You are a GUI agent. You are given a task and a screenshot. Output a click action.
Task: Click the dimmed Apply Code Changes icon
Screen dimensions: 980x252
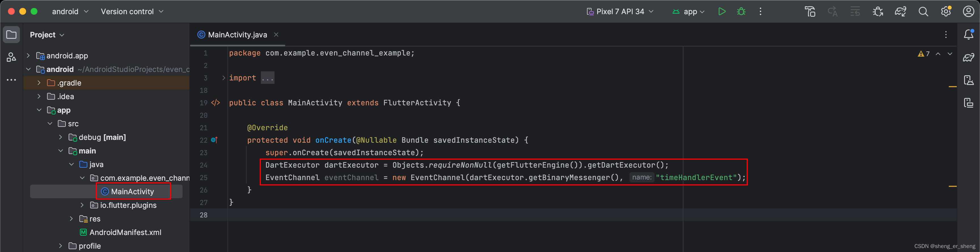[855, 11]
